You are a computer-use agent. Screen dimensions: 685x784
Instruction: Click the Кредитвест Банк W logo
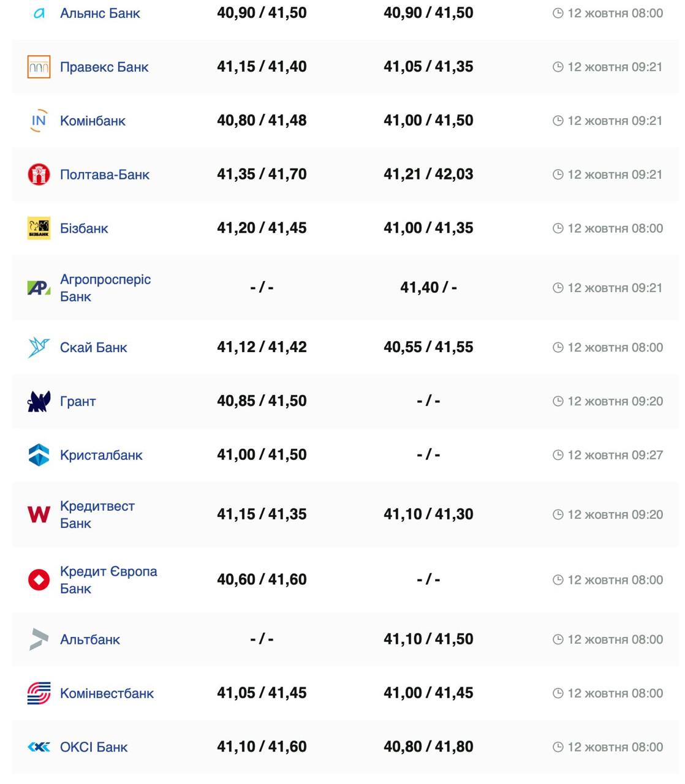tap(39, 514)
